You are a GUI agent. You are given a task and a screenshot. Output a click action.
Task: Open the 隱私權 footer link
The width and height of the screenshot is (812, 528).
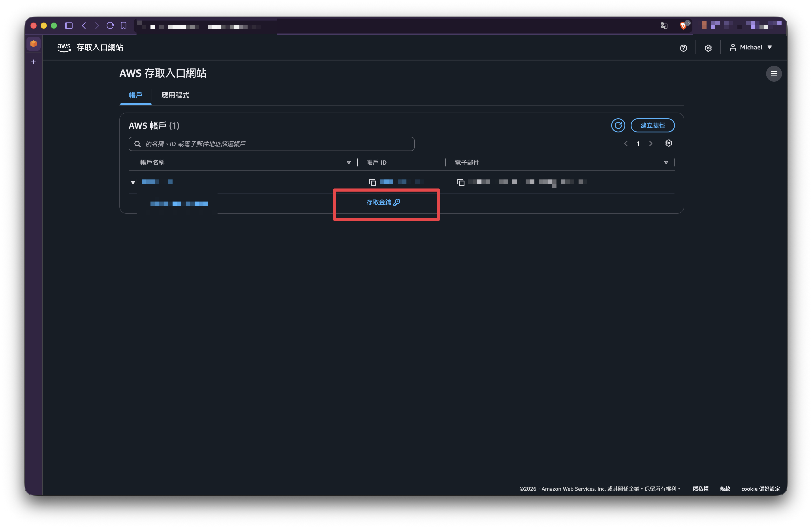click(x=700, y=489)
